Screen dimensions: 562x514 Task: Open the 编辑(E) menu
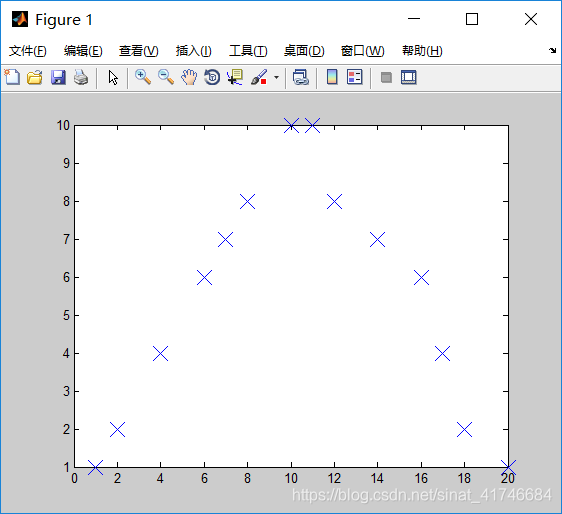point(83,51)
